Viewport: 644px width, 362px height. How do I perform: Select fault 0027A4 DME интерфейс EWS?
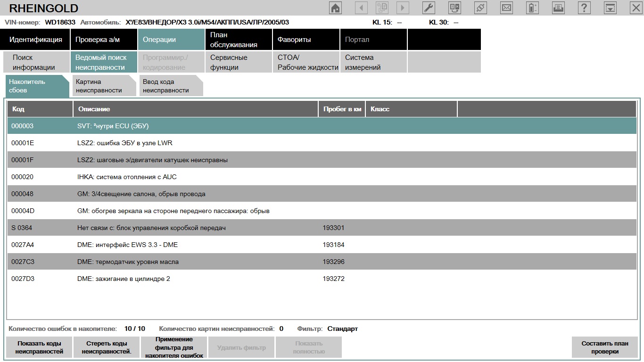(x=322, y=245)
